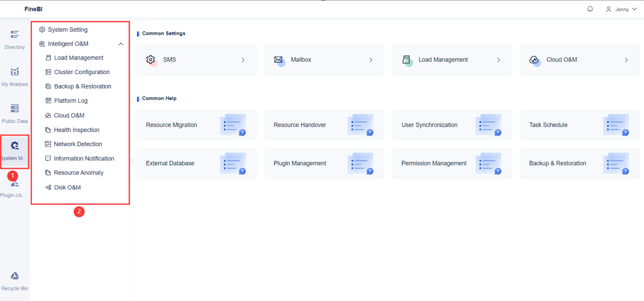
Task: Select System Setting in the menu
Action: tap(67, 29)
